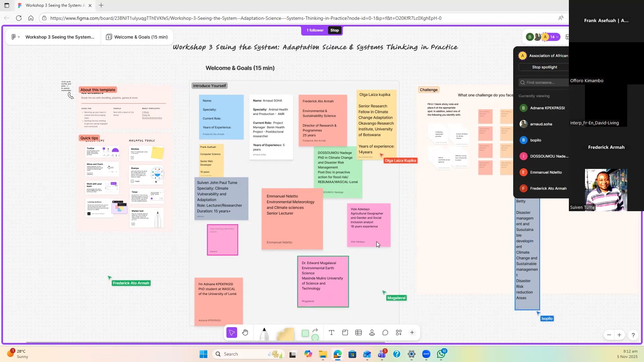Select Adnane KPEKPASSI in viewers list
The image size is (644, 362).
click(547, 108)
